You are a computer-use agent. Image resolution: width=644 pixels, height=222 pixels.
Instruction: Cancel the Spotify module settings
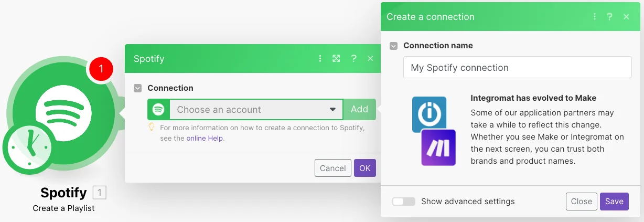[332, 168]
